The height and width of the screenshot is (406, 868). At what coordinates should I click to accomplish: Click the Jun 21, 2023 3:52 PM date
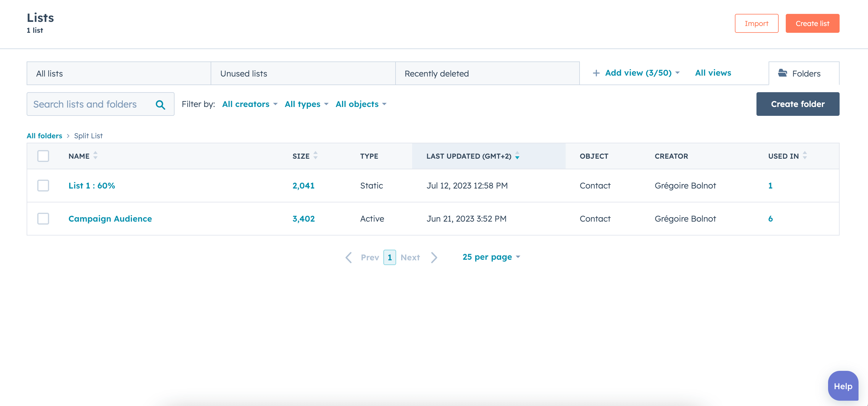(x=466, y=218)
